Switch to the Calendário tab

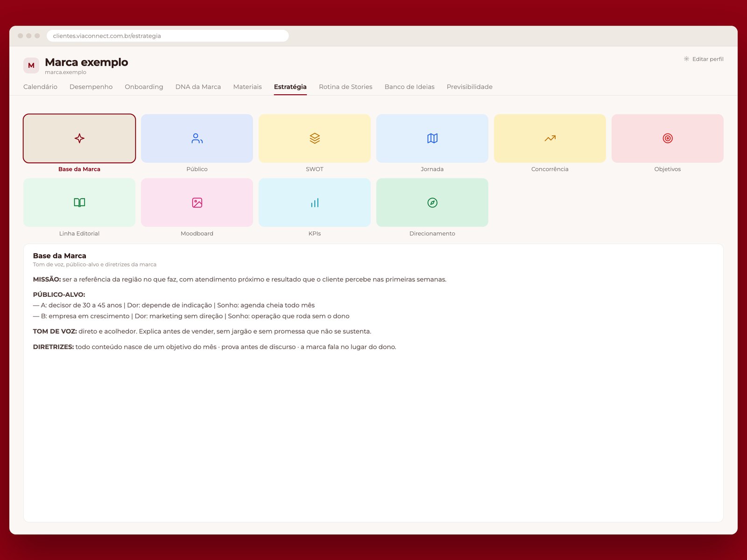point(40,87)
